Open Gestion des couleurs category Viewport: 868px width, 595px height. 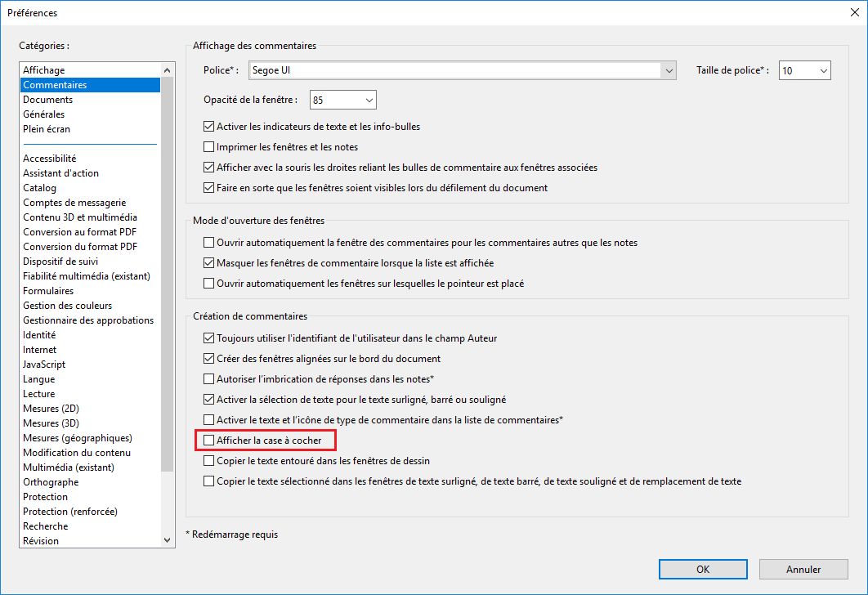[x=90, y=306]
